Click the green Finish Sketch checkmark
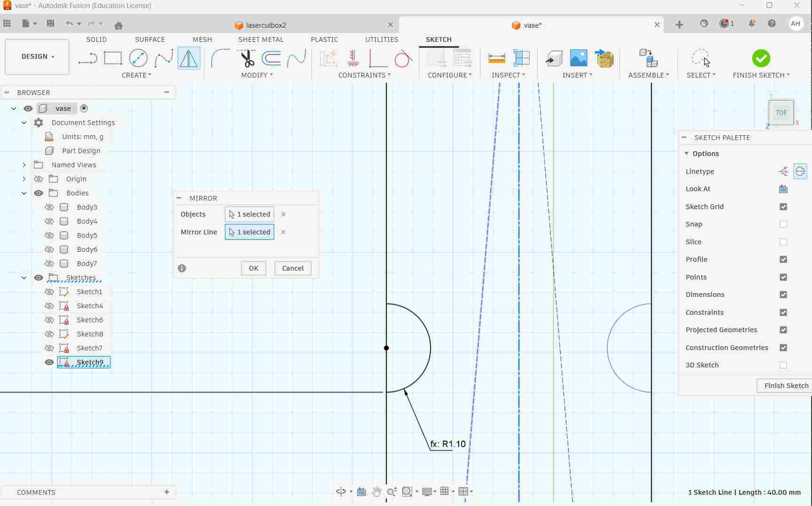812x506 pixels. pyautogui.click(x=761, y=59)
